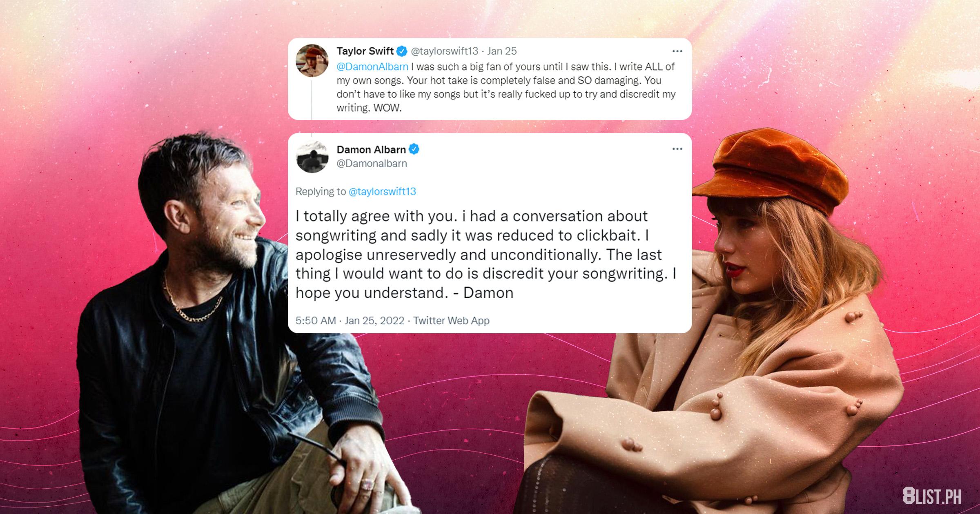The height and width of the screenshot is (514, 980).
Task: Open Taylor Swift's profile avatar
Action: click(312, 61)
